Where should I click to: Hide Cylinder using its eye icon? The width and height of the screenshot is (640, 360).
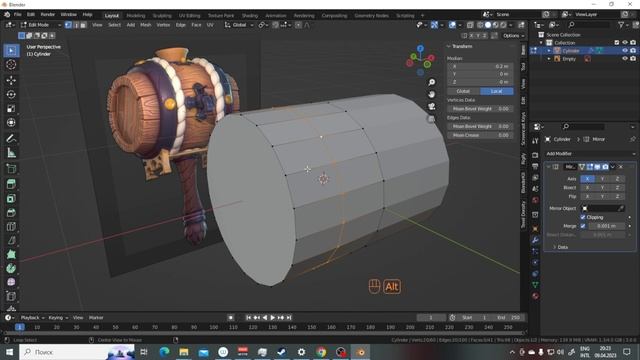click(624, 51)
